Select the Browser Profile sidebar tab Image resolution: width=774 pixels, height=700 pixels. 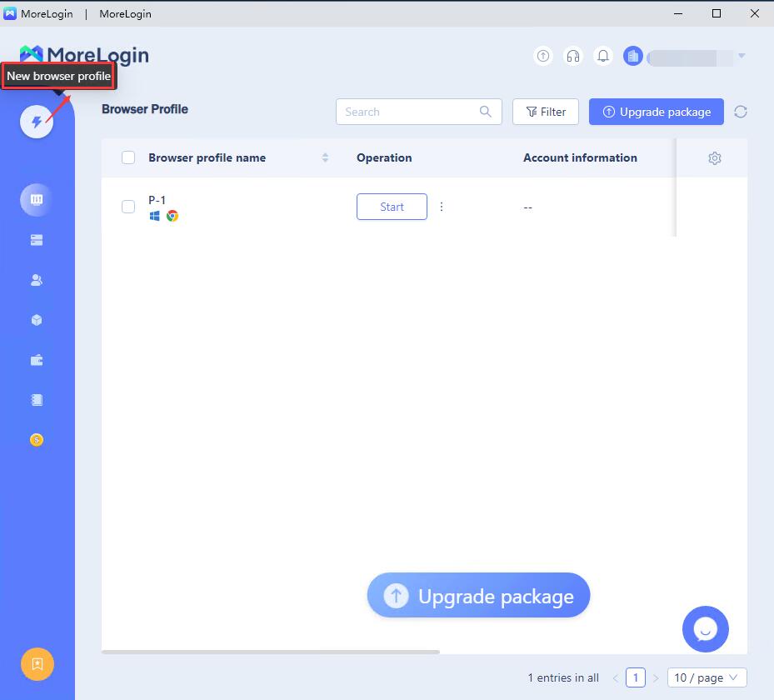[37, 200]
